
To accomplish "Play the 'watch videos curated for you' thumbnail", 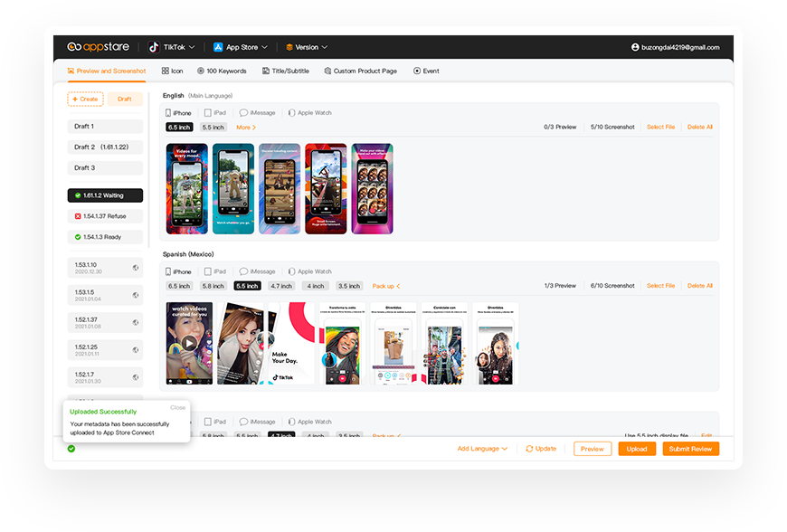I will [x=188, y=344].
